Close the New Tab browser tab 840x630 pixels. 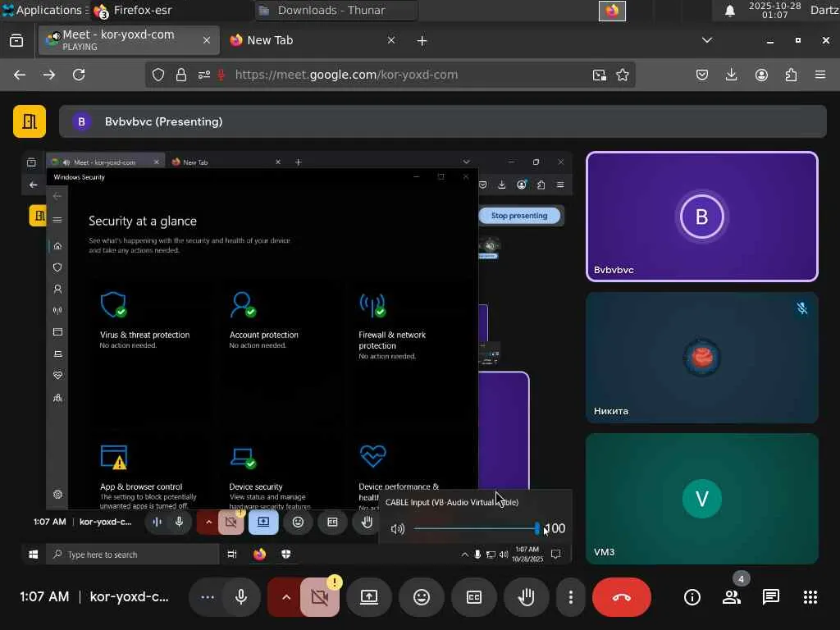tap(391, 40)
